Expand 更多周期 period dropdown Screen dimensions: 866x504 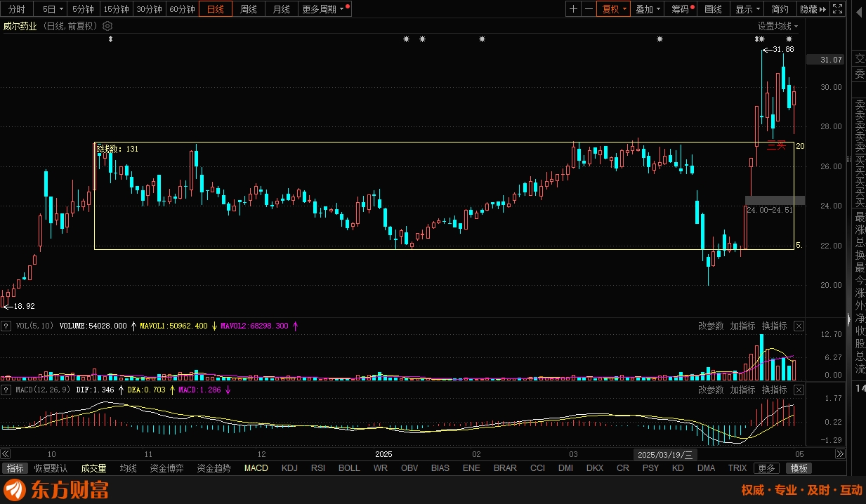point(325,9)
